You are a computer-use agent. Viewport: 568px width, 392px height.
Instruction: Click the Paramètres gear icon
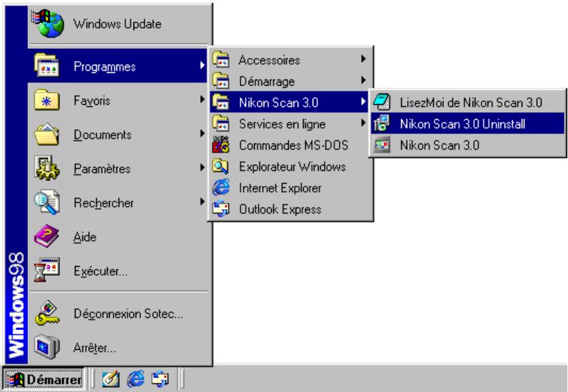(x=47, y=168)
